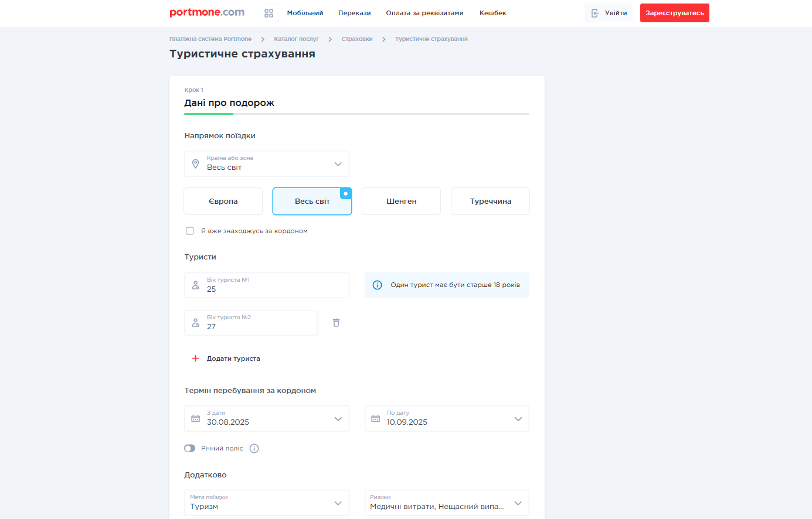
Task: Toggle the 'Річний поліс' switch
Action: pos(190,448)
